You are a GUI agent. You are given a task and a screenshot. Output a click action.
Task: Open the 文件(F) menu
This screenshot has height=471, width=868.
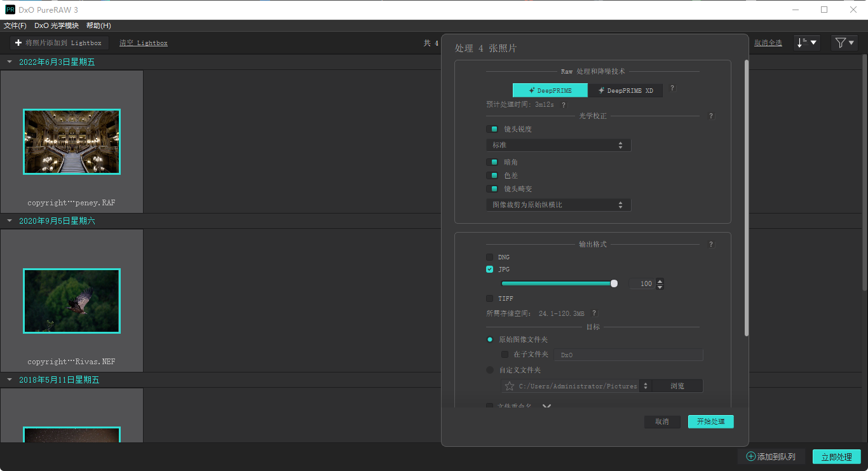[x=15, y=25]
